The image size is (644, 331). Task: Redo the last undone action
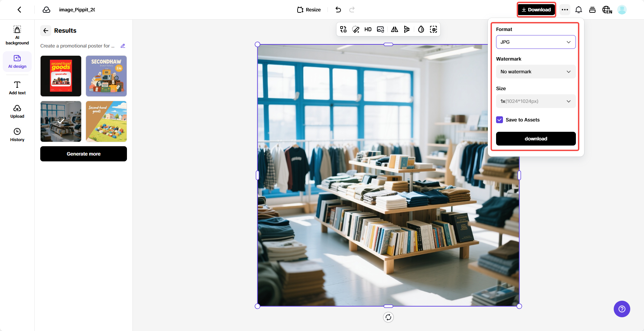(352, 10)
